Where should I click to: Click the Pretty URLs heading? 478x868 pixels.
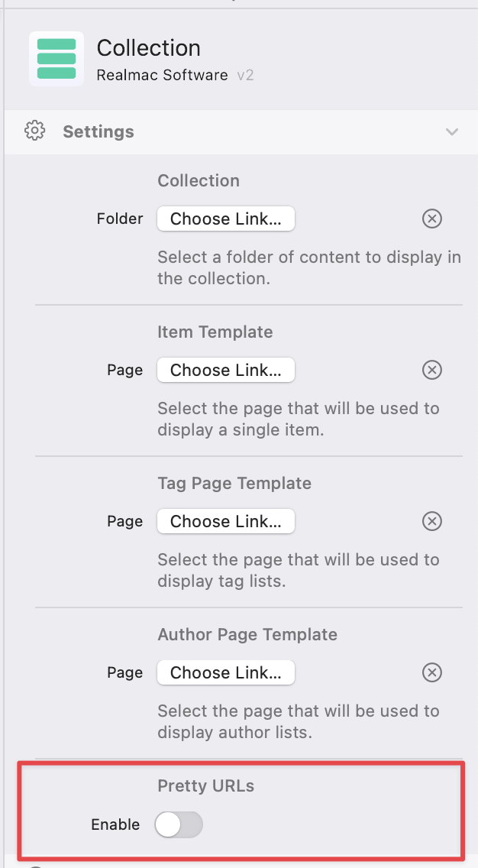click(x=205, y=786)
